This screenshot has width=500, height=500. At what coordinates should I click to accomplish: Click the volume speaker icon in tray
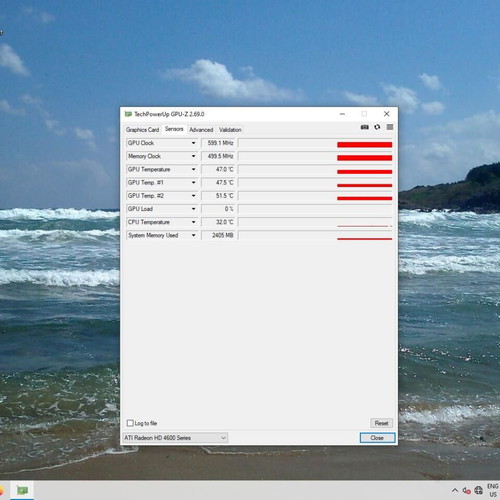[466, 490]
